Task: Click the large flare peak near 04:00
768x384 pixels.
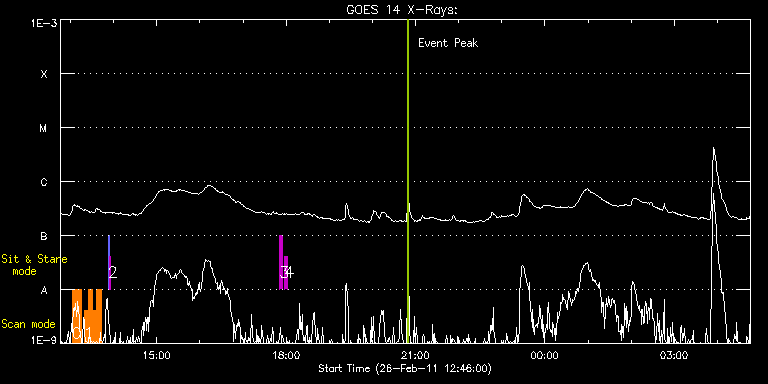Action: [x=714, y=148]
